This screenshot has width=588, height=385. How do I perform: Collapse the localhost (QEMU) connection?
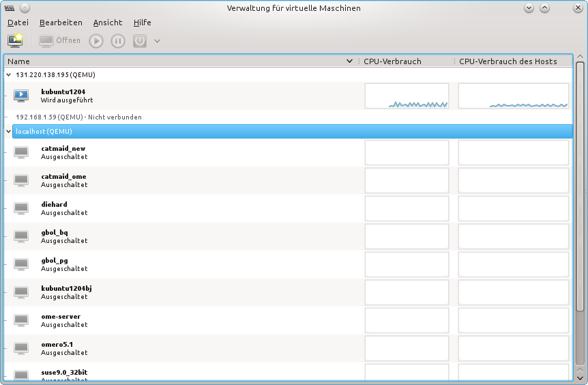coord(8,131)
